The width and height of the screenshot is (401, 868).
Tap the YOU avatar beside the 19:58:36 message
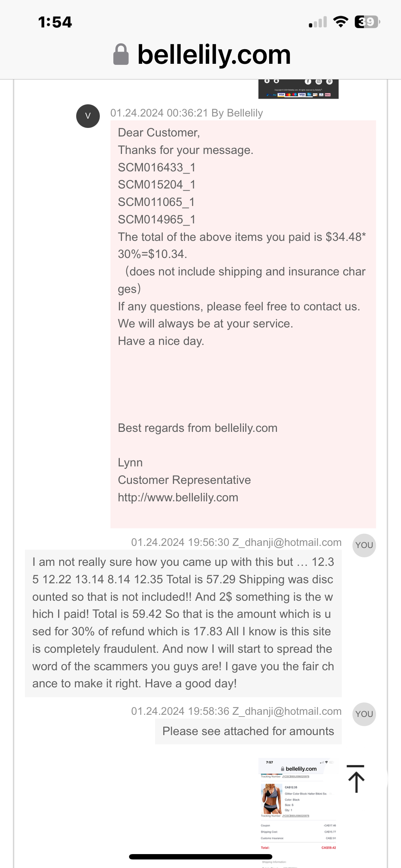click(364, 714)
